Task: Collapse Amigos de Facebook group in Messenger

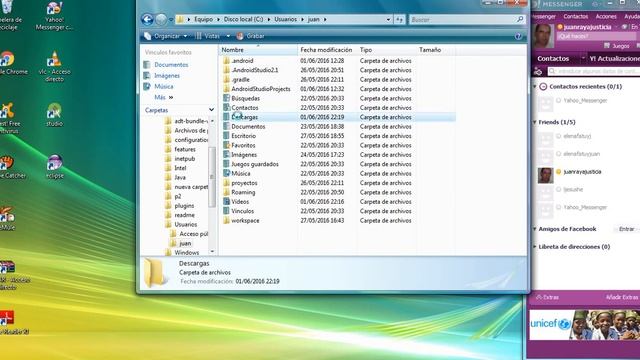Action: point(535,229)
